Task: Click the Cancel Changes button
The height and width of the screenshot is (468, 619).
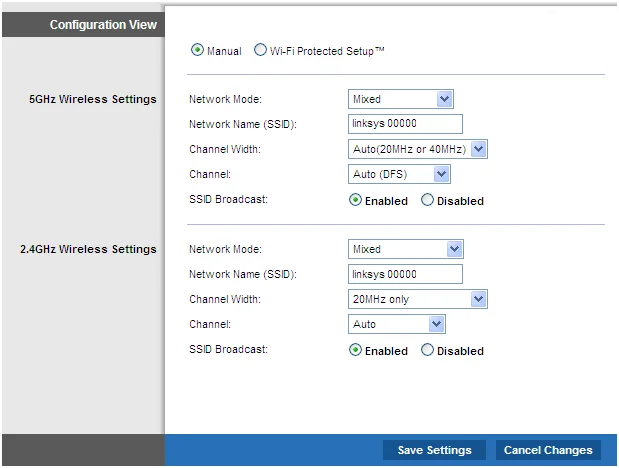Action: point(548,450)
